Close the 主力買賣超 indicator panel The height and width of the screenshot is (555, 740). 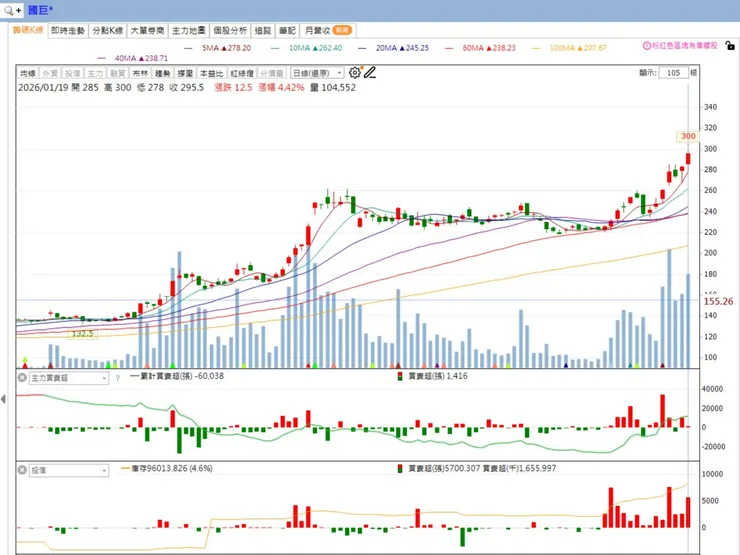(x=22, y=378)
